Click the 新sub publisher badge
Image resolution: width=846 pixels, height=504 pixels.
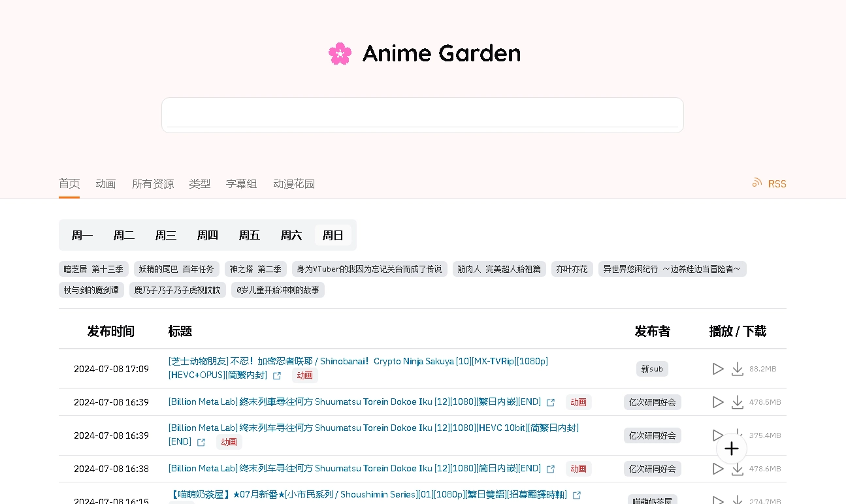coord(652,369)
